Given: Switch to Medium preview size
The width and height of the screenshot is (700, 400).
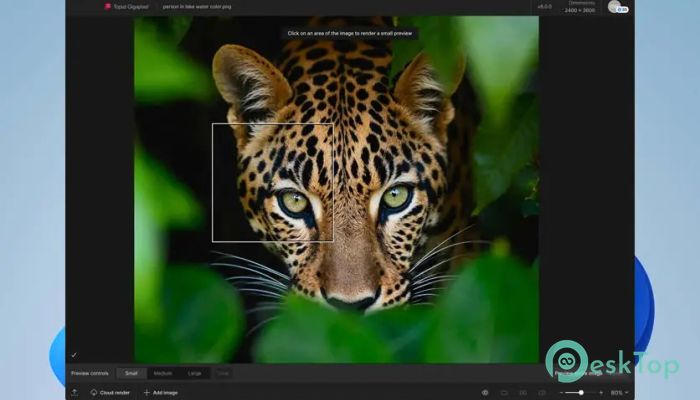Looking at the screenshot, I should point(162,373).
